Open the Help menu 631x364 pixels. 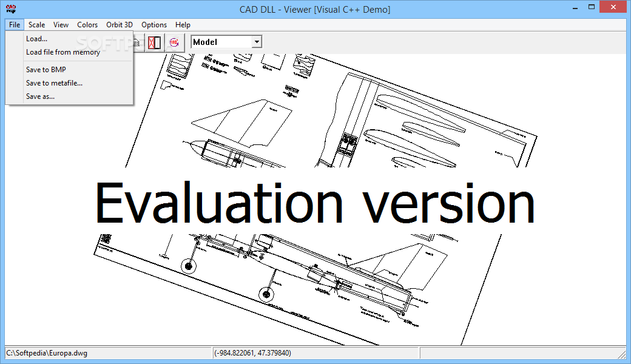click(x=183, y=24)
